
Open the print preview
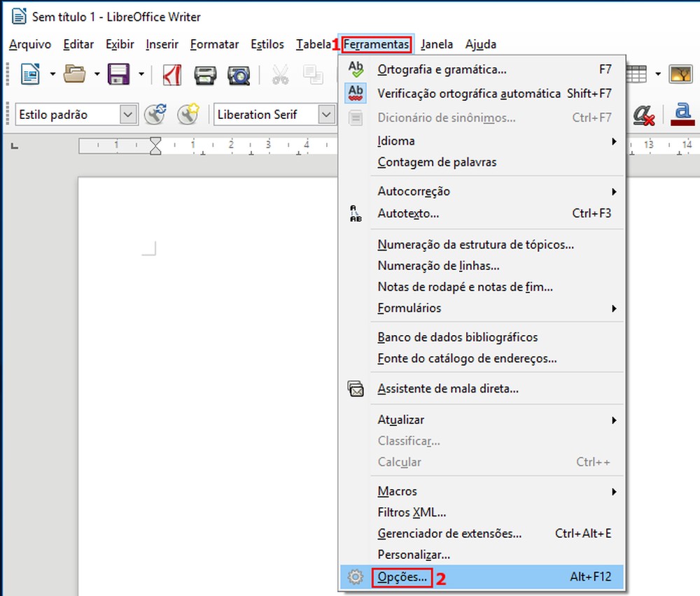tap(239, 75)
